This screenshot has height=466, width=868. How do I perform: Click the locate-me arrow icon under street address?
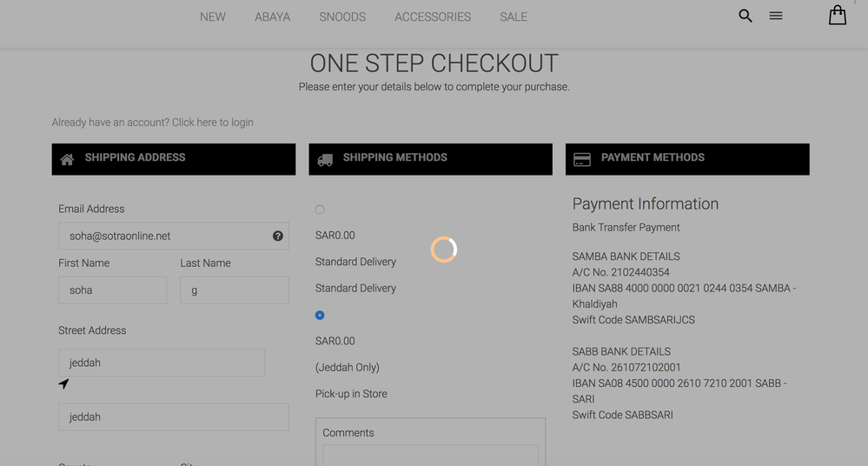64,384
